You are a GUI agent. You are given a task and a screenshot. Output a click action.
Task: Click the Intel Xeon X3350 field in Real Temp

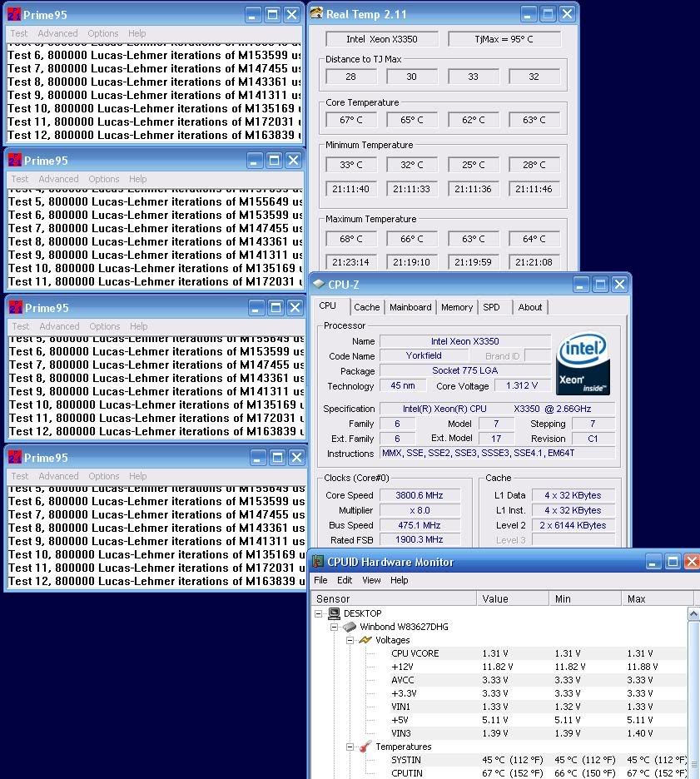coord(381,39)
